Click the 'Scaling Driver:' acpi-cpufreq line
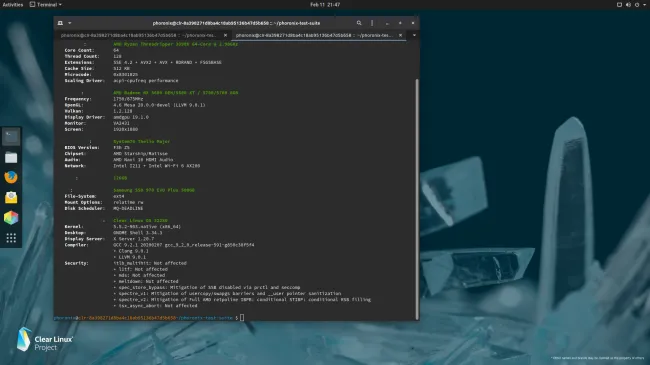 [121, 80]
